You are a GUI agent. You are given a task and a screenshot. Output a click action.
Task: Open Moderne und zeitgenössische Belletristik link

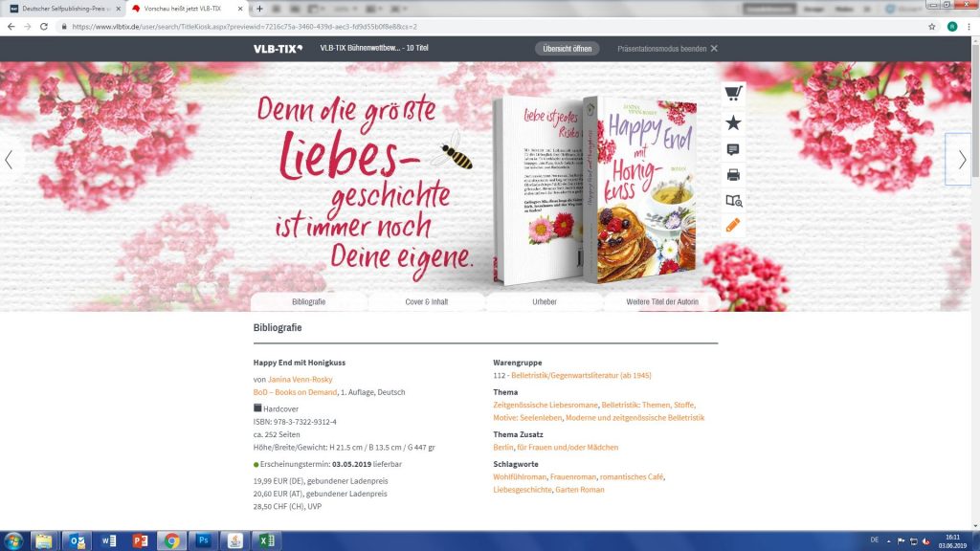click(x=635, y=418)
